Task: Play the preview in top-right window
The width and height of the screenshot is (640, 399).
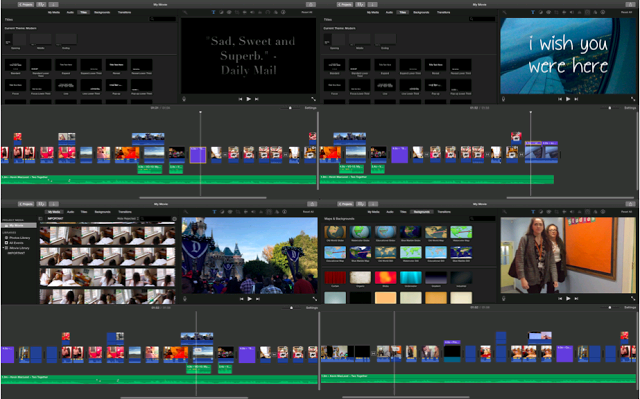Action: pos(568,99)
